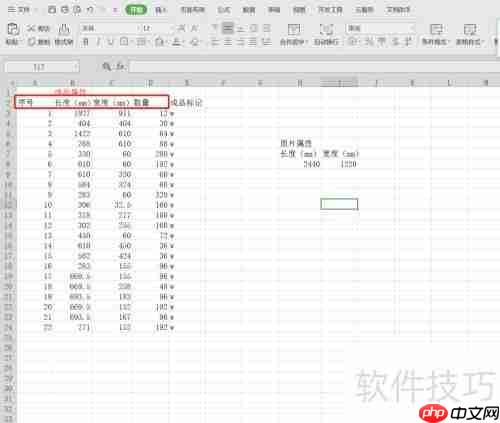Click the name box cell reference field
Viewport: 500px width, 423px height.
(x=42, y=67)
